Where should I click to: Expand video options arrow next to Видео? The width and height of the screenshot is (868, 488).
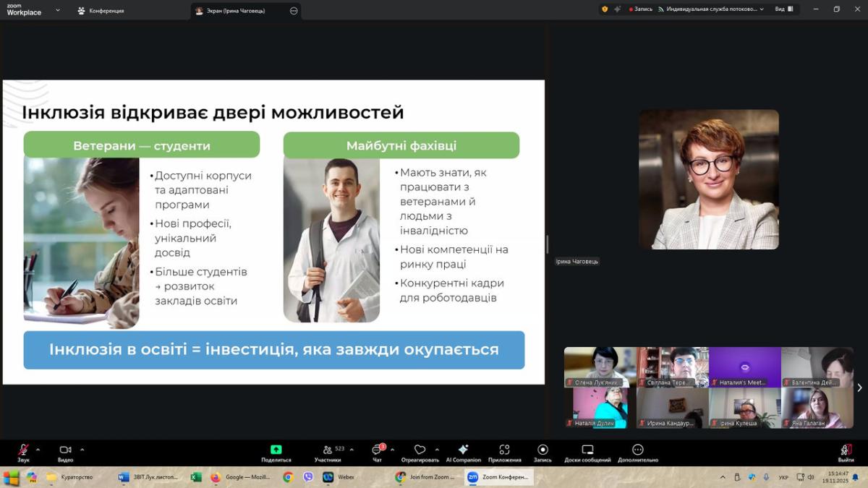click(x=82, y=449)
